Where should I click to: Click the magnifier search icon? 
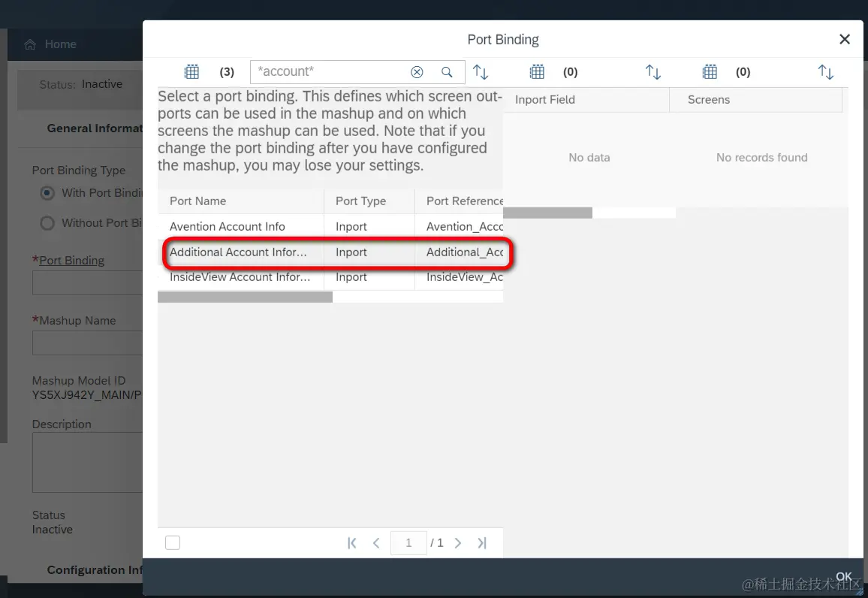pos(447,72)
